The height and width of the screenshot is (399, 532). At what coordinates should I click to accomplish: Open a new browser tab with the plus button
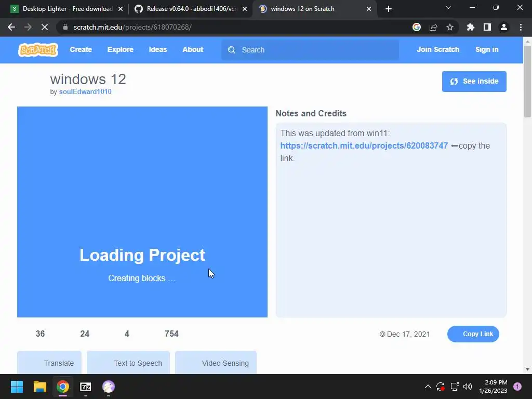point(389,9)
